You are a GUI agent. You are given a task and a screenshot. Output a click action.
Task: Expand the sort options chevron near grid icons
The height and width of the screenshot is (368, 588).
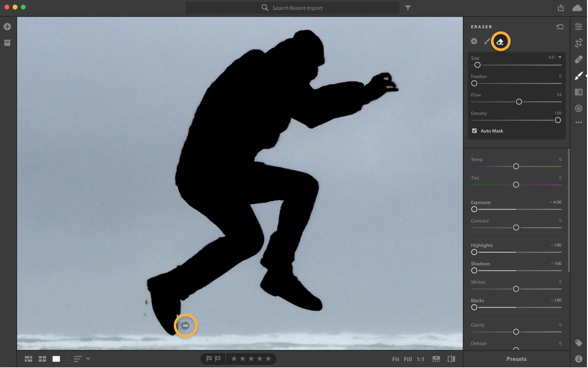pyautogui.click(x=88, y=359)
